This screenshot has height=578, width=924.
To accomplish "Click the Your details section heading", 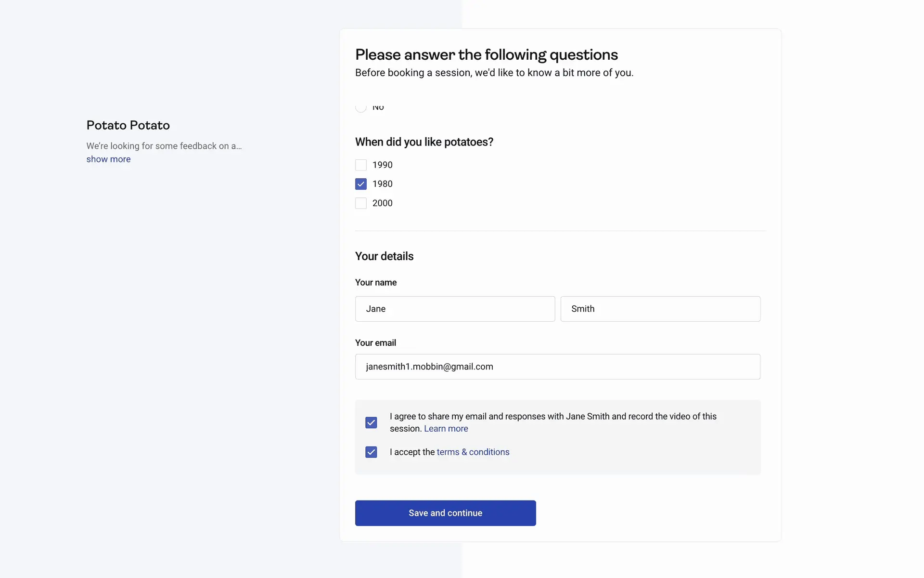I will [x=384, y=256].
